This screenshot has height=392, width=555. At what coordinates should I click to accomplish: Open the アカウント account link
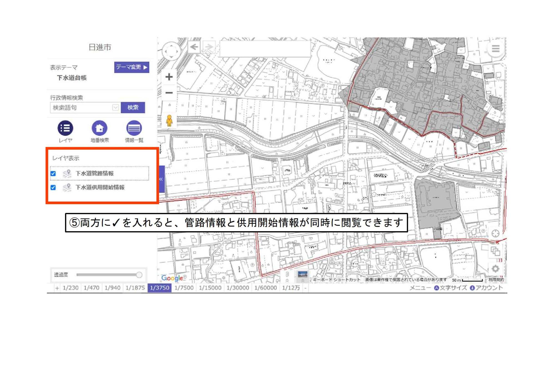point(486,288)
